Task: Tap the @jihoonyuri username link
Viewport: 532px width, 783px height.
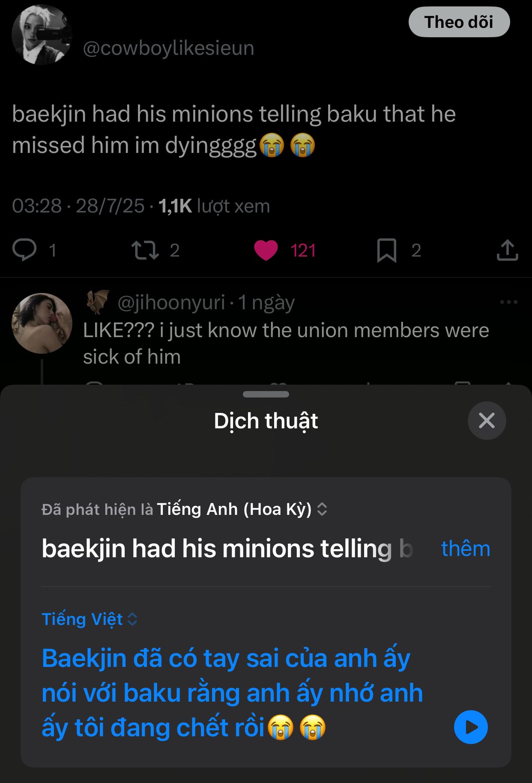Action: 171,302
